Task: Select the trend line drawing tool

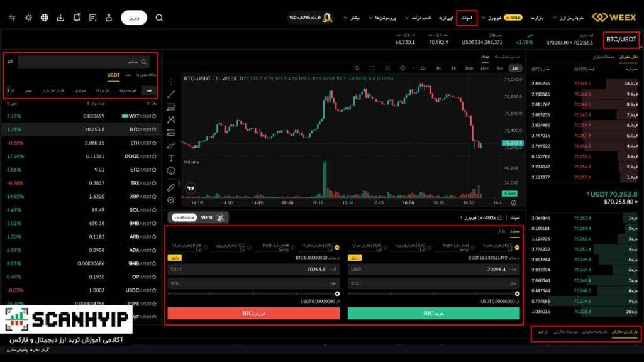Action: tap(171, 94)
